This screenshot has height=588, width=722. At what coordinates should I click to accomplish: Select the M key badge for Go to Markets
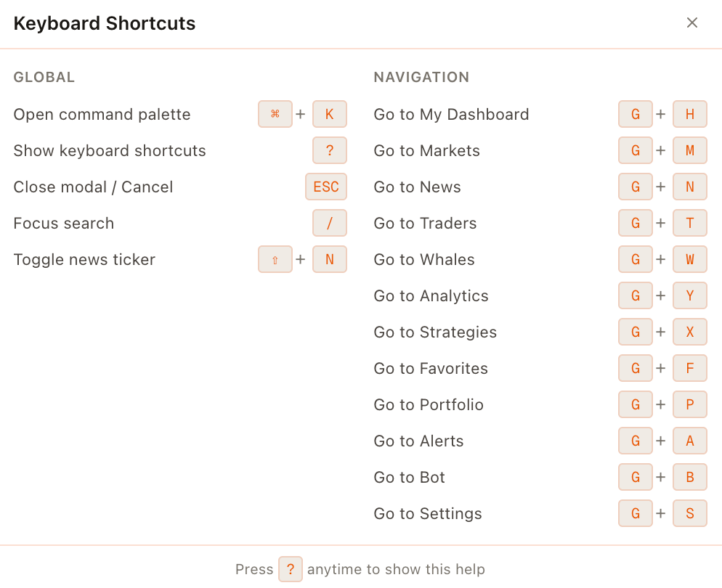(x=689, y=150)
